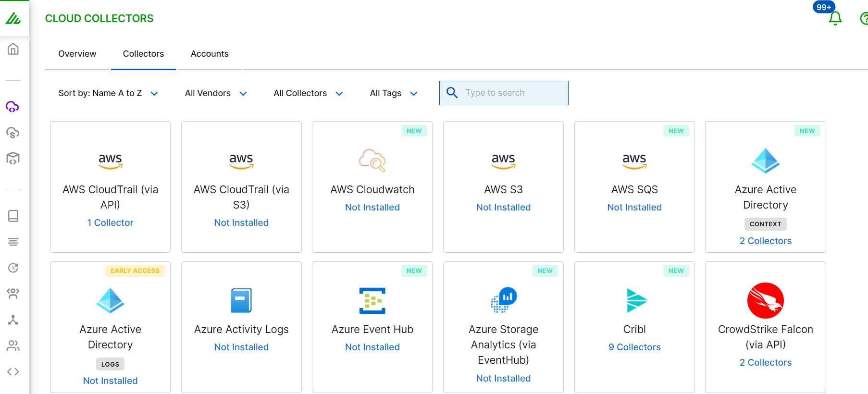Click the Cribl logo icon
The height and width of the screenshot is (394, 868).
pyautogui.click(x=636, y=301)
